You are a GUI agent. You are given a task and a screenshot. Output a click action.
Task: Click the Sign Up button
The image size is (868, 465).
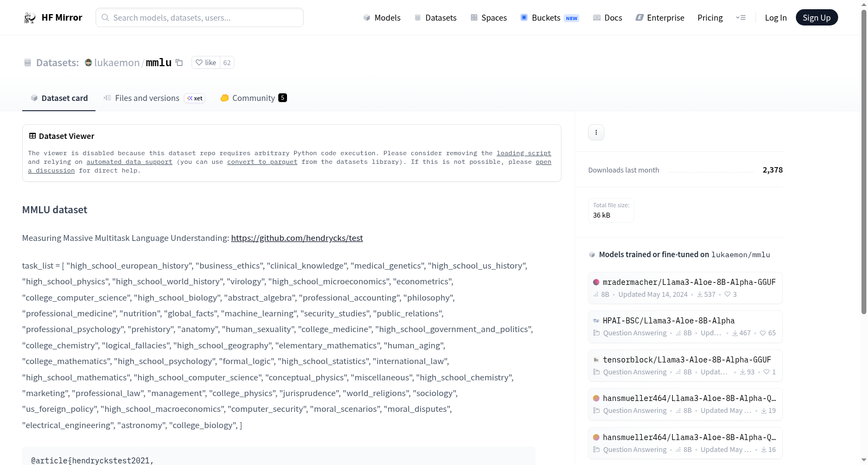tap(816, 17)
